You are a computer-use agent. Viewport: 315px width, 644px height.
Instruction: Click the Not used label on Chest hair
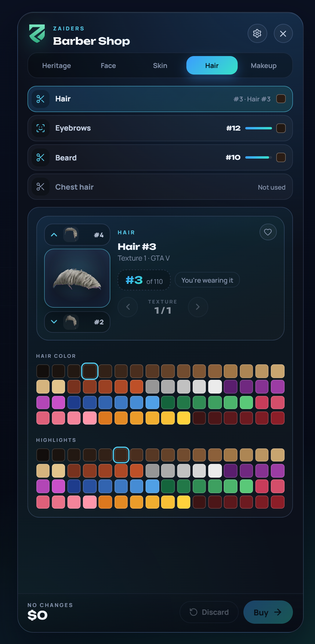tap(272, 187)
